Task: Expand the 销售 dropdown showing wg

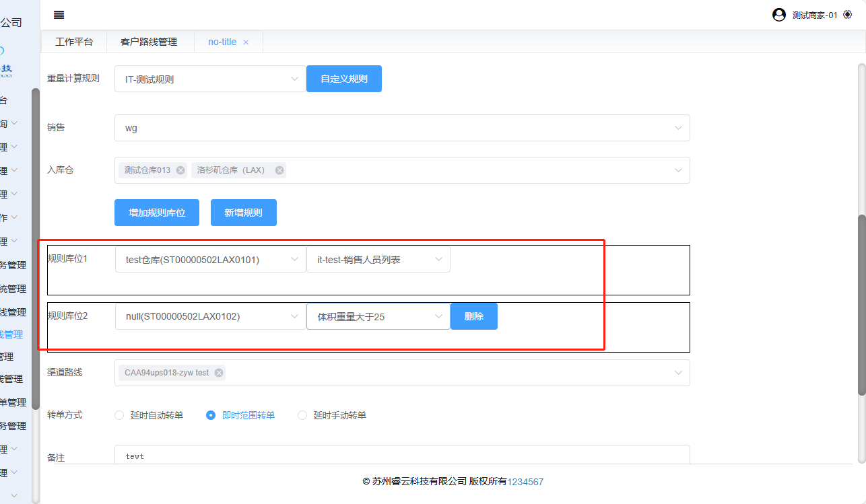Action: pos(402,128)
